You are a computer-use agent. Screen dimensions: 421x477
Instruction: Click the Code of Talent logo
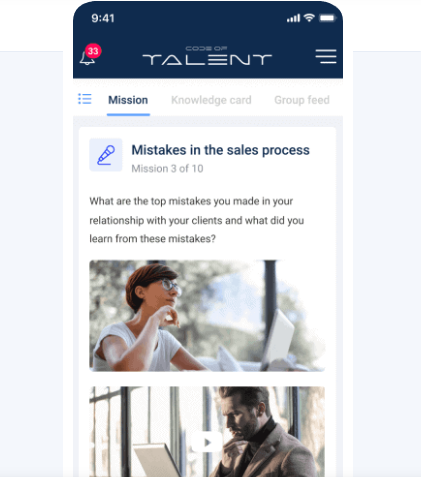pos(207,56)
